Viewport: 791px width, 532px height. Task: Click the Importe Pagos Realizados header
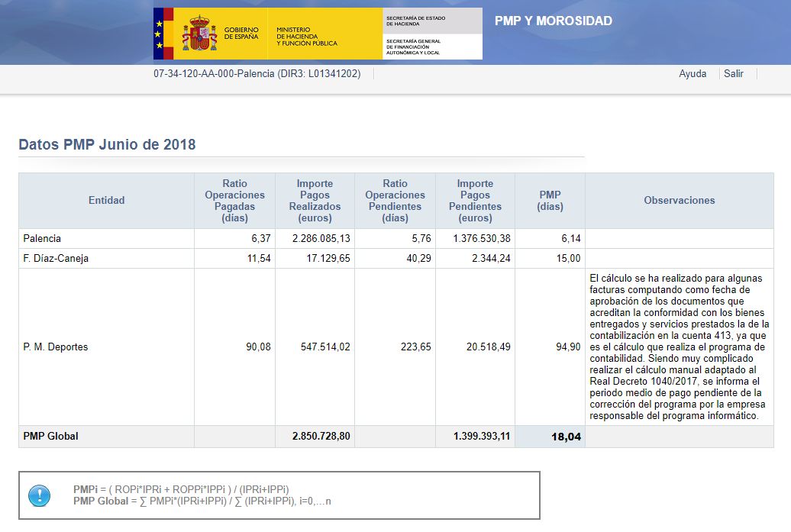coord(315,201)
